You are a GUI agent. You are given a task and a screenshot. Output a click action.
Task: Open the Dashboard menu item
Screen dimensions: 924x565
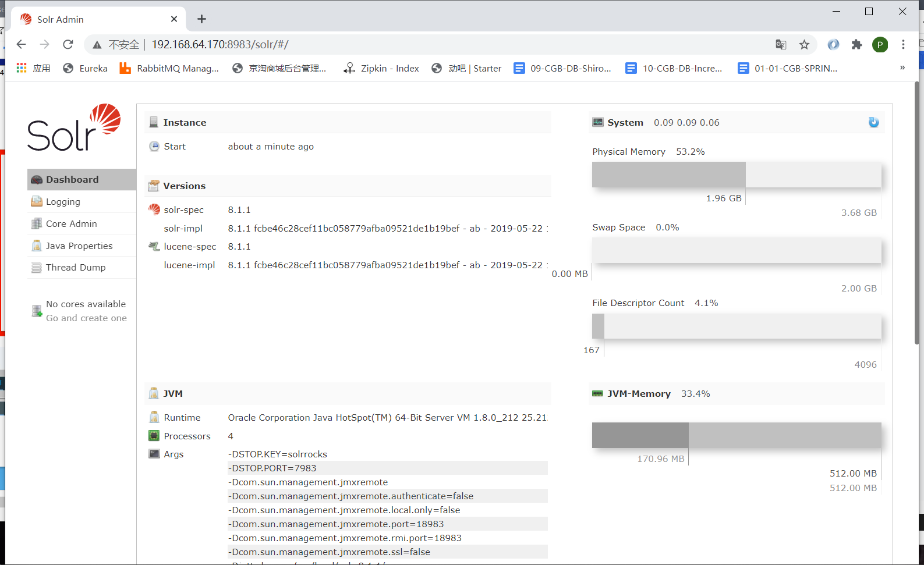click(82, 179)
